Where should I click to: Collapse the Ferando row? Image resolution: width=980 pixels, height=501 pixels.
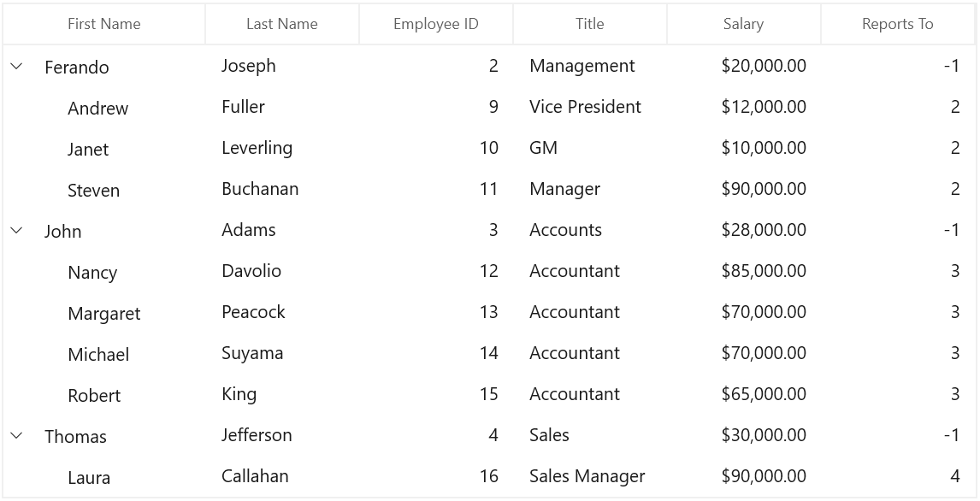(17, 66)
